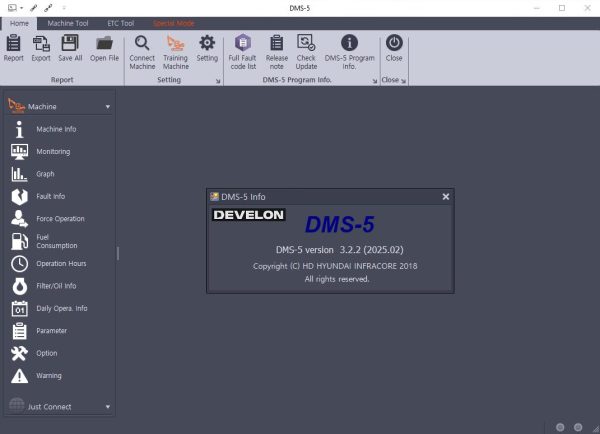Image resolution: width=600 pixels, height=434 pixels.
Task: Open Daily Opera. Info
Action: [49, 308]
